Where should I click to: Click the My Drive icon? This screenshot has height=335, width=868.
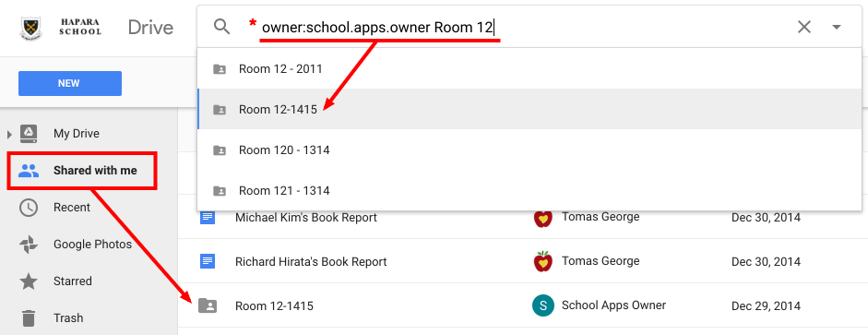pos(29,134)
